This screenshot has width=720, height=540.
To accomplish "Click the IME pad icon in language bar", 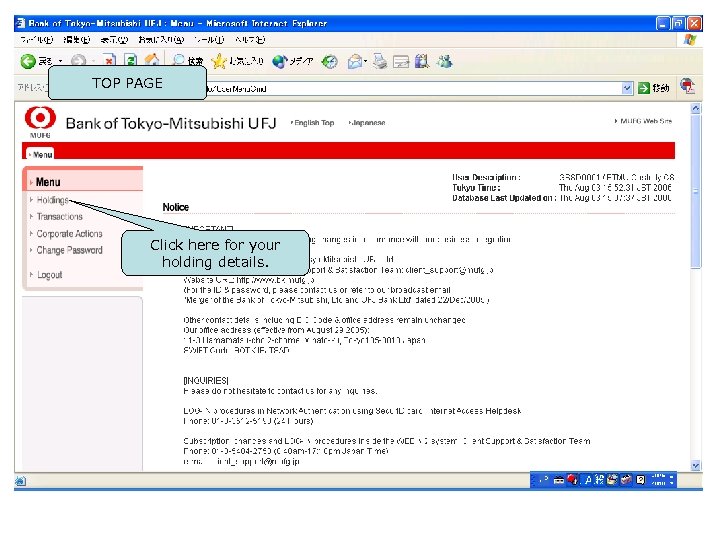I will tap(612, 480).
